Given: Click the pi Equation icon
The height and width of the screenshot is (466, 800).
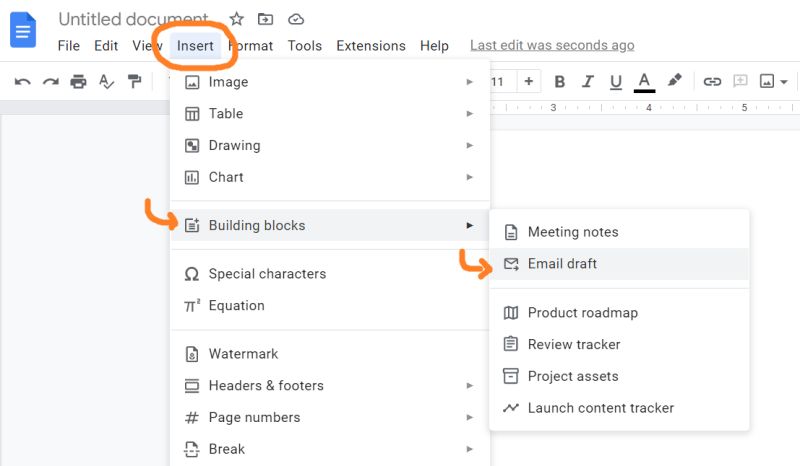Looking at the screenshot, I should (192, 306).
